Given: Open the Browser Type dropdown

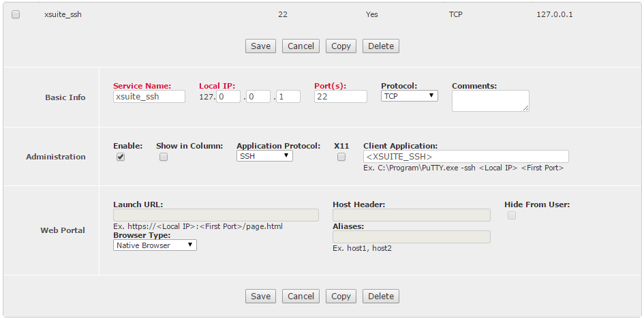Looking at the screenshot, I should [x=155, y=245].
